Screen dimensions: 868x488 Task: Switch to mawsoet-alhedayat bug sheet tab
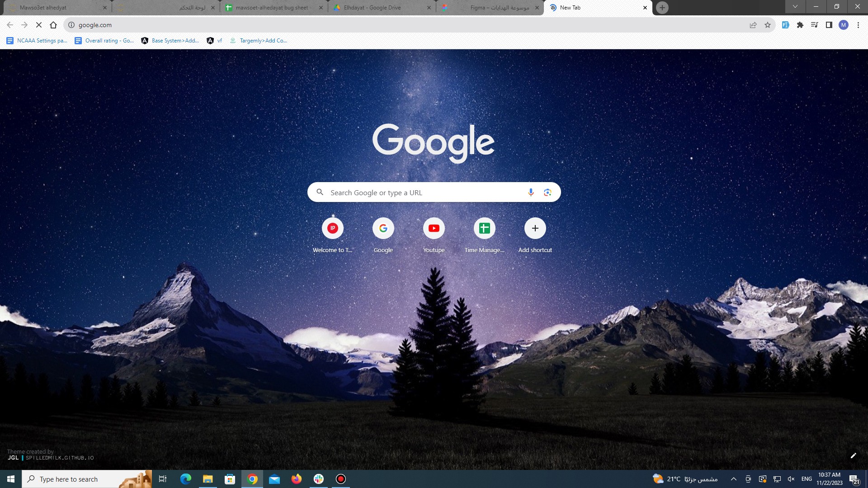[271, 8]
